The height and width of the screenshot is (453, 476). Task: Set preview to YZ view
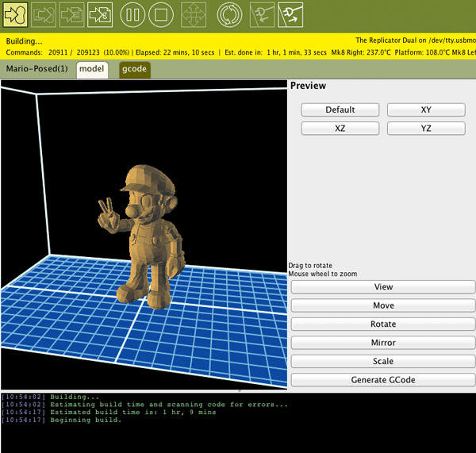[x=426, y=129]
